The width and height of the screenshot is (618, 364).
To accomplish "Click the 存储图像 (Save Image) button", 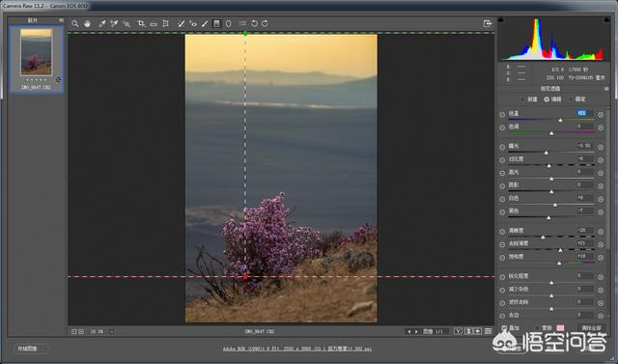I will tap(32, 349).
